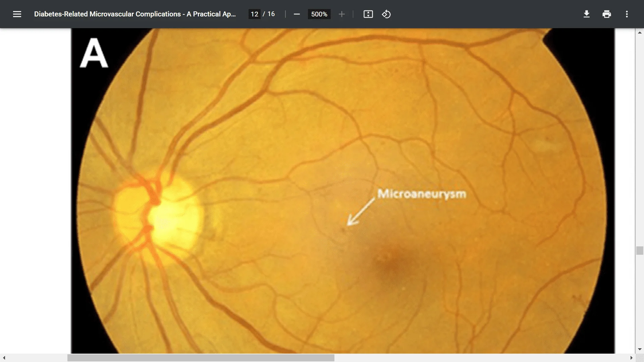
Task: Click the vertical scrollbar down arrow
Action: coord(640,349)
